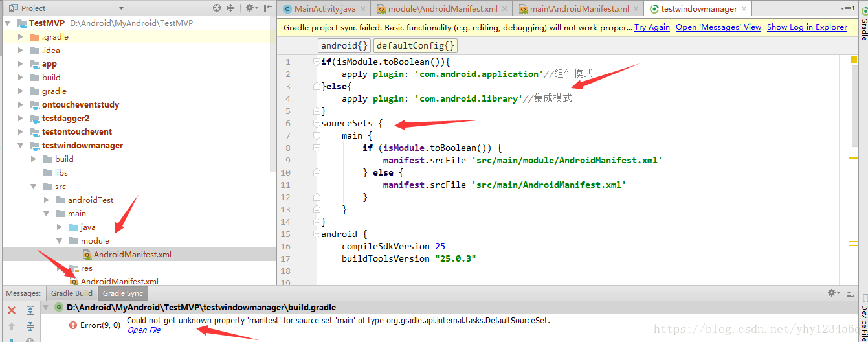Click the Open File link
This screenshot has height=342, width=868.
[144, 330]
